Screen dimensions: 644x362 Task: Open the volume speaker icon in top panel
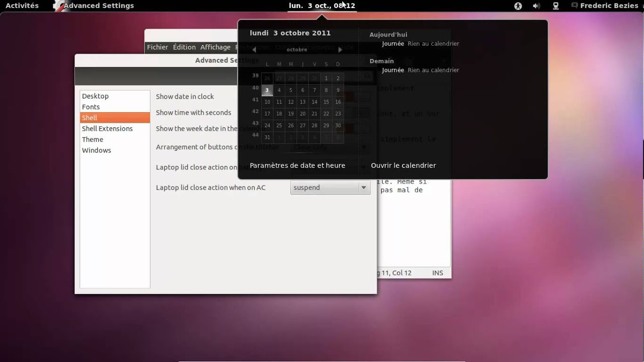tap(536, 6)
